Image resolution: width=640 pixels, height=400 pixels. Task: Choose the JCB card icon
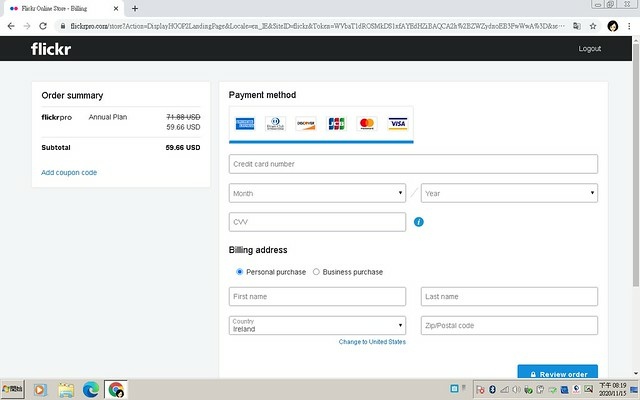(336, 124)
